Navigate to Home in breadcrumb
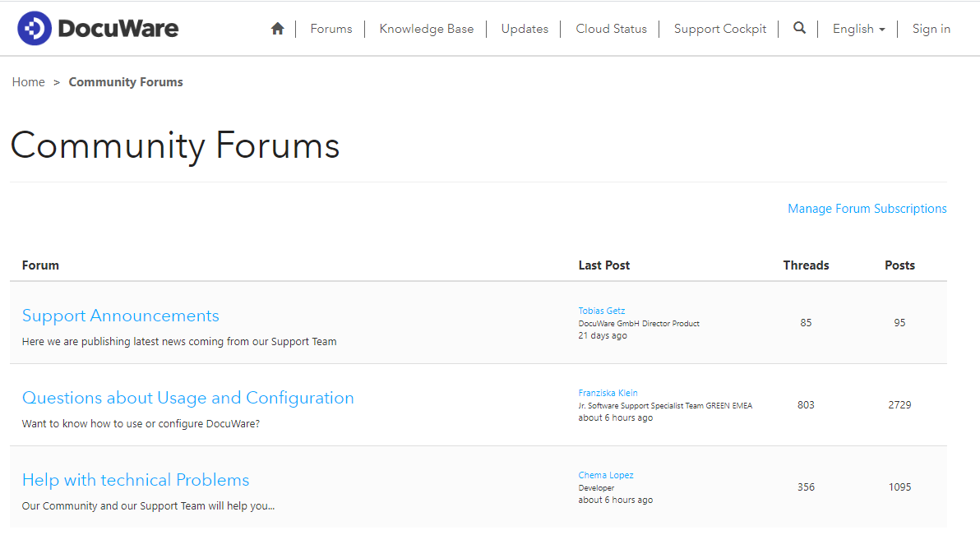This screenshot has width=980, height=535. [28, 82]
